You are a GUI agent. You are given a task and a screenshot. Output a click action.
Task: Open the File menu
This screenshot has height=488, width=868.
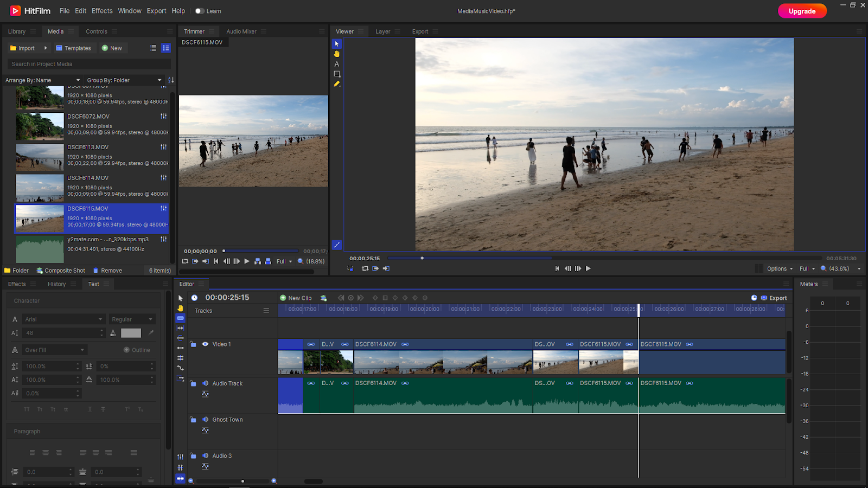point(65,11)
